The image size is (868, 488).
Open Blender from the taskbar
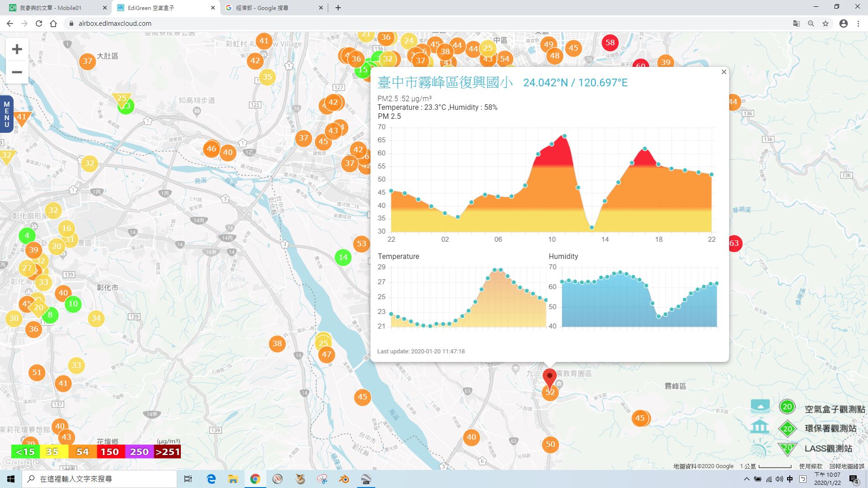click(x=344, y=479)
